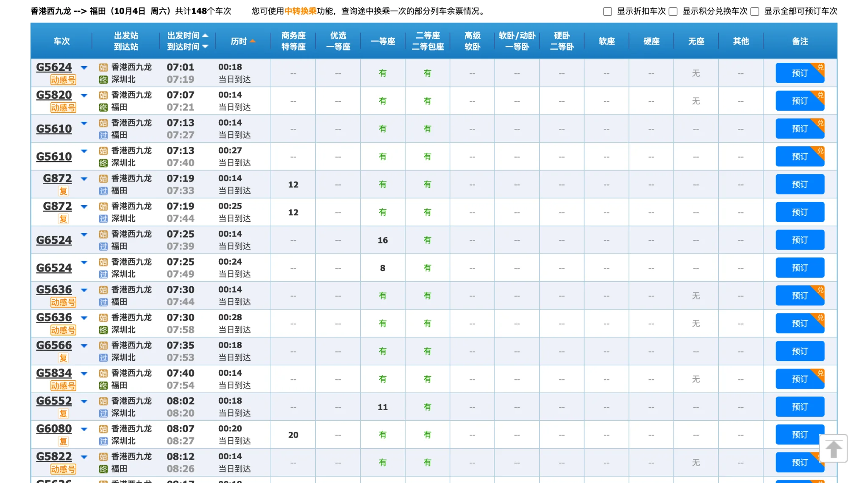Open train number G6552 link
This screenshot has height=483, width=868.
pyautogui.click(x=54, y=401)
